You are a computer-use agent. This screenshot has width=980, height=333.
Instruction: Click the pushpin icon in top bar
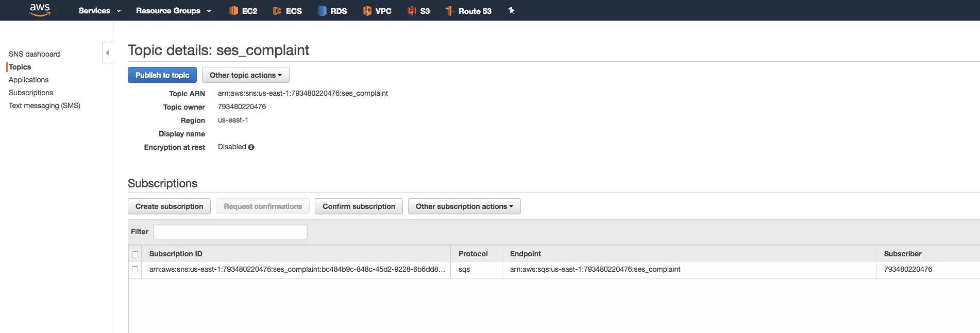pyautogui.click(x=511, y=10)
